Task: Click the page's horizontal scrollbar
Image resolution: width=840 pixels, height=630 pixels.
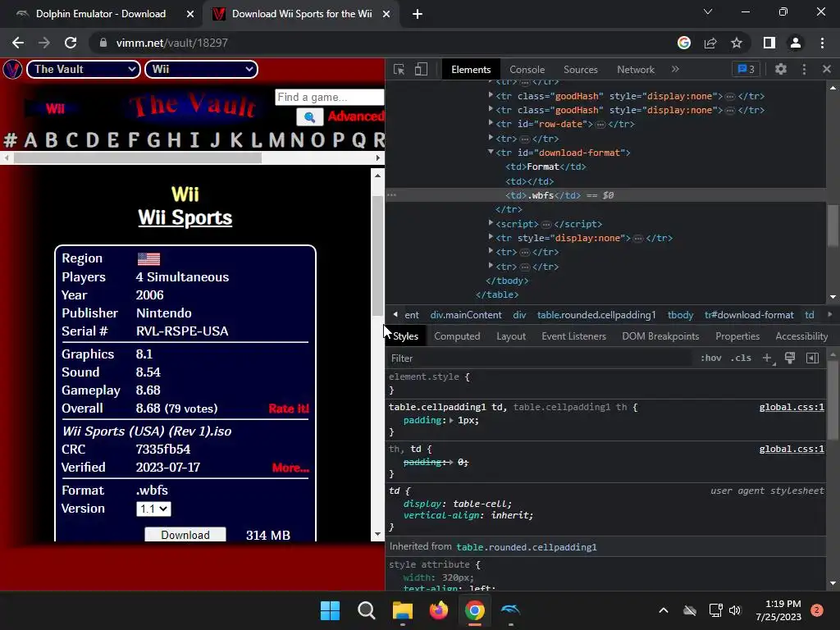Action: 138,157
